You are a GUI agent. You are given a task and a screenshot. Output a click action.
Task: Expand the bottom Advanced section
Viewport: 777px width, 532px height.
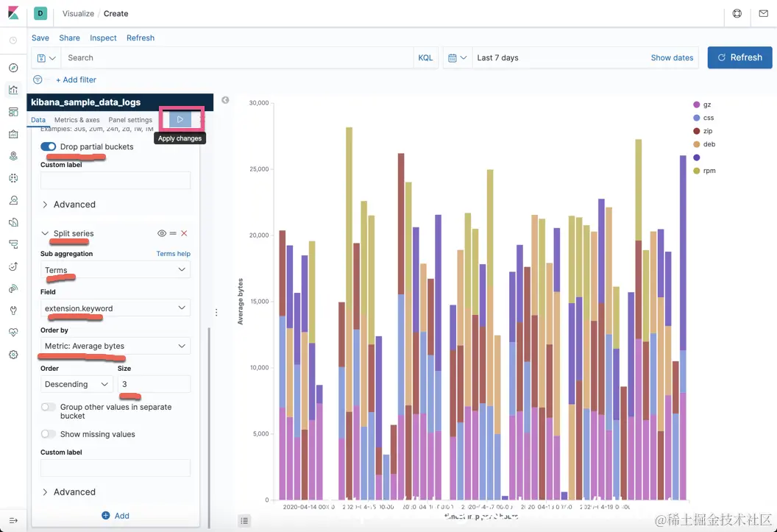[x=68, y=492]
